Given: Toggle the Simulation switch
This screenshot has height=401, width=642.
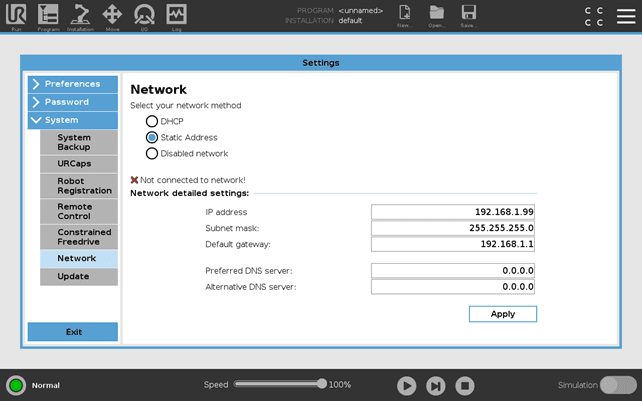Looking at the screenshot, I should click(618, 385).
